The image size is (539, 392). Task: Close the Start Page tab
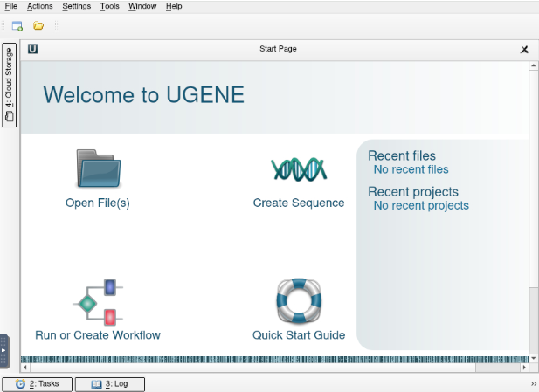[524, 50]
